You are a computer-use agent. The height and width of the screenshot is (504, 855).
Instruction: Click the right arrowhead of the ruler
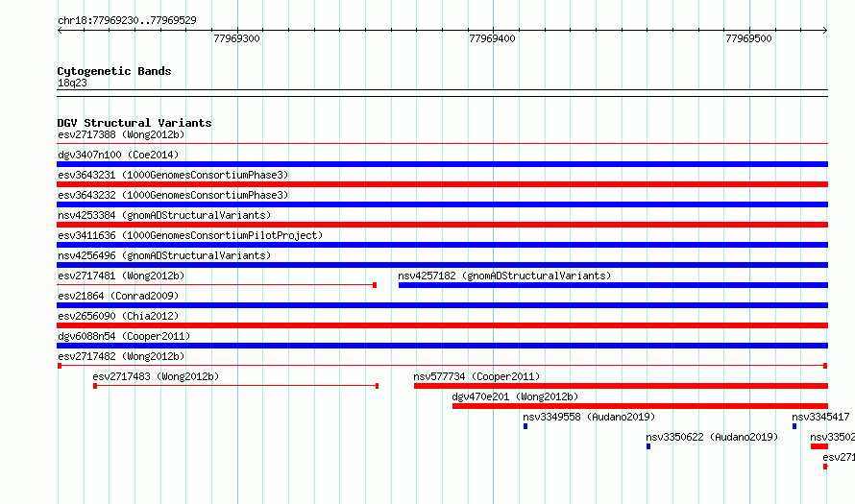[x=825, y=31]
